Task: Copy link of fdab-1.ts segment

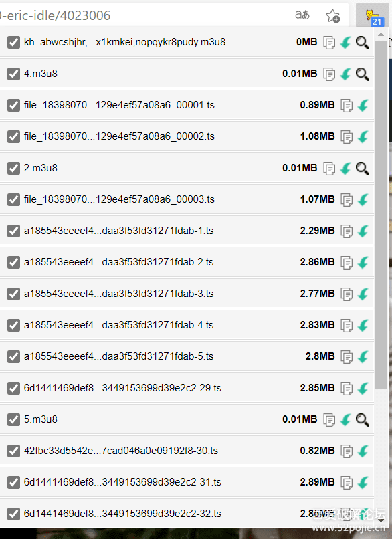Action: coord(347,231)
